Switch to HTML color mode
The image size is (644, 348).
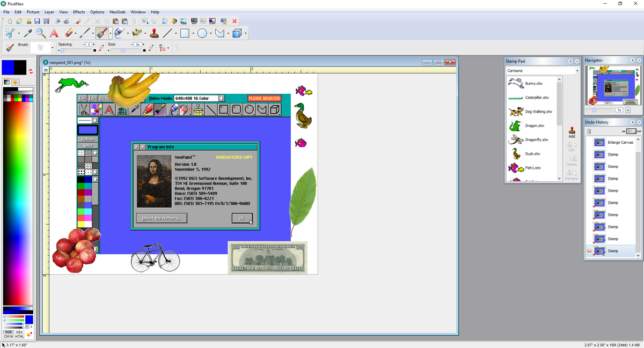tap(19, 336)
